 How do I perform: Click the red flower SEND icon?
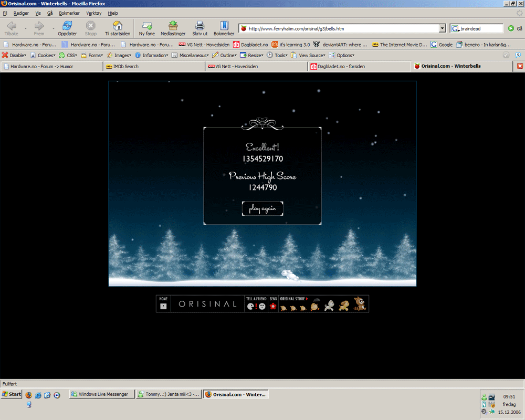point(273,306)
